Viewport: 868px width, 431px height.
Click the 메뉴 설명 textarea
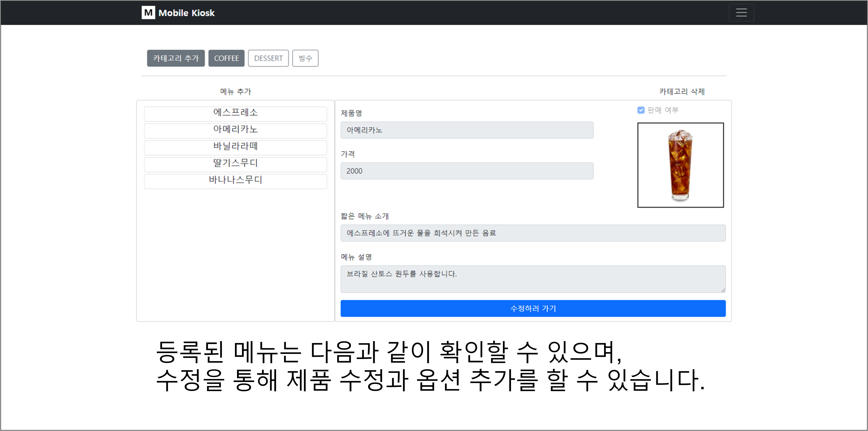coord(533,279)
